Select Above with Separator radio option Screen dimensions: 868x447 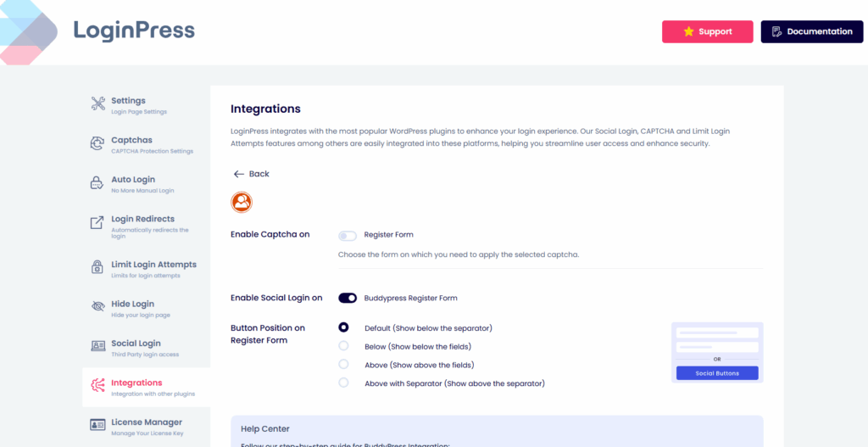tap(343, 383)
